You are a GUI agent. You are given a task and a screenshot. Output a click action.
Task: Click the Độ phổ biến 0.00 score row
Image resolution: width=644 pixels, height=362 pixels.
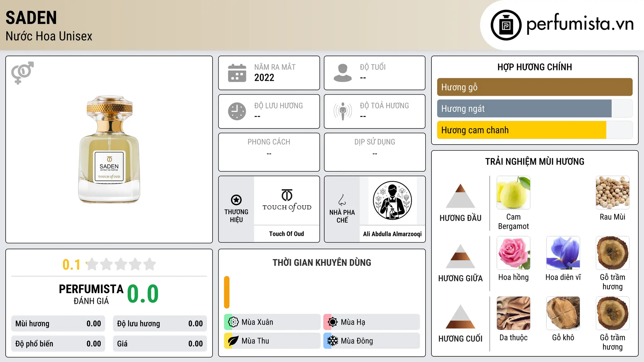point(58,344)
